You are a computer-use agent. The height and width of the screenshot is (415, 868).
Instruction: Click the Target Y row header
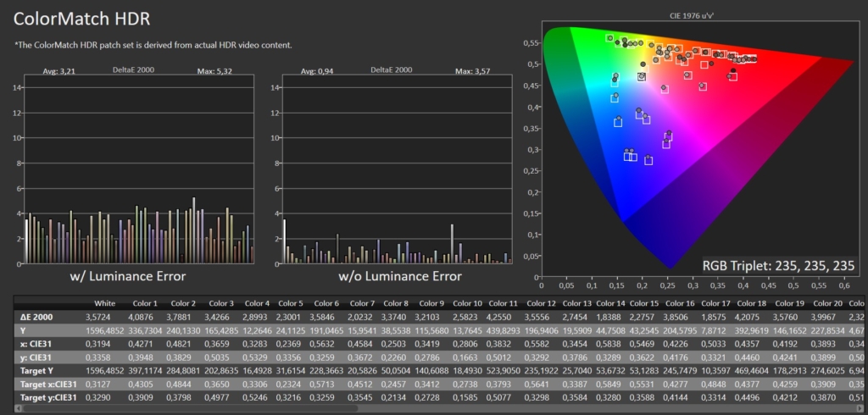[37, 371]
